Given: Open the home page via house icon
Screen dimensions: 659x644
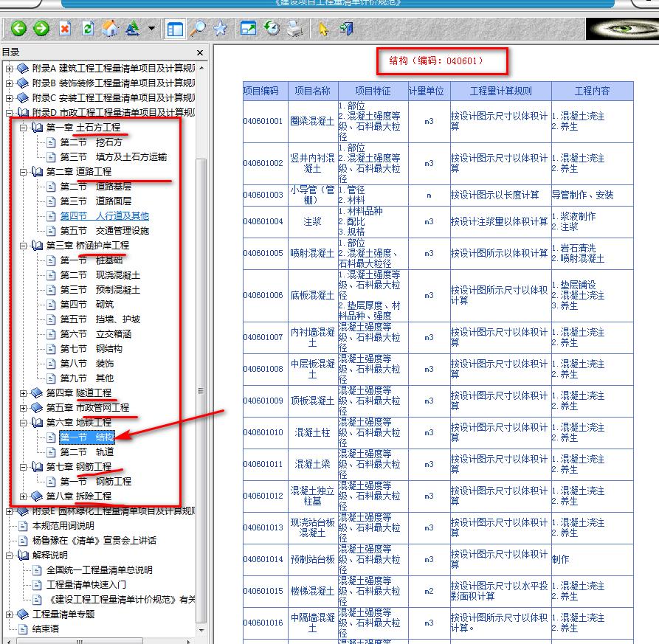Looking at the screenshot, I should [110, 29].
